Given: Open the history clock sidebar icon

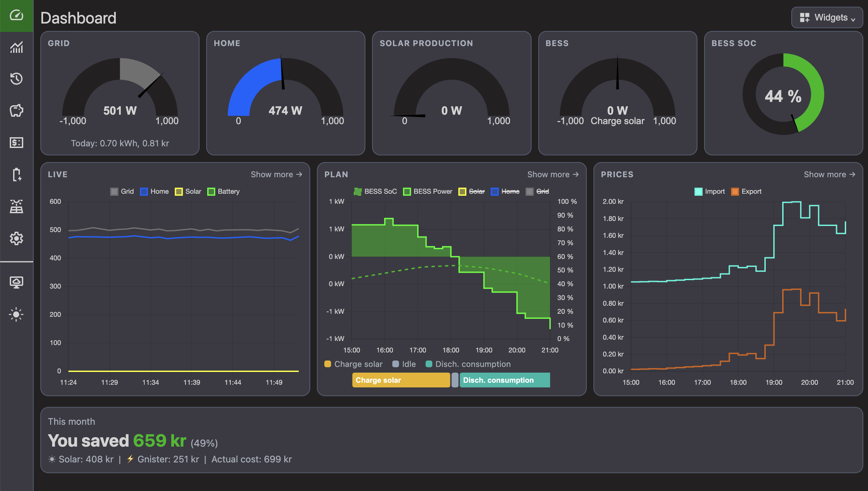Looking at the screenshot, I should pyautogui.click(x=16, y=79).
